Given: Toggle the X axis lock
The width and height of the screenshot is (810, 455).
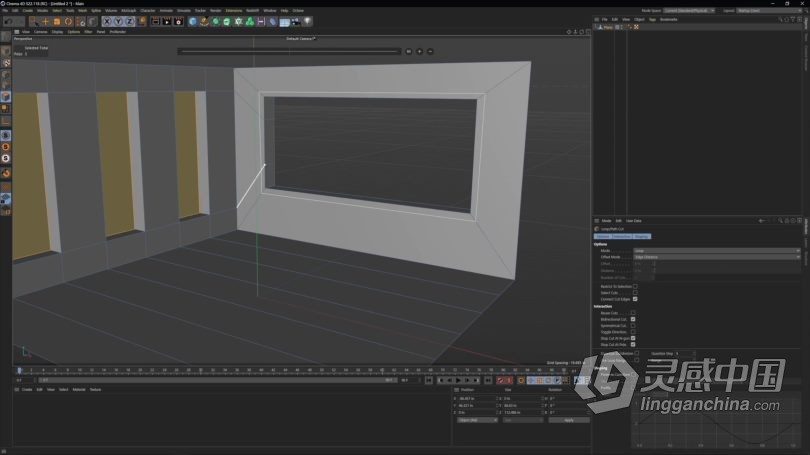Looking at the screenshot, I should tap(106, 22).
